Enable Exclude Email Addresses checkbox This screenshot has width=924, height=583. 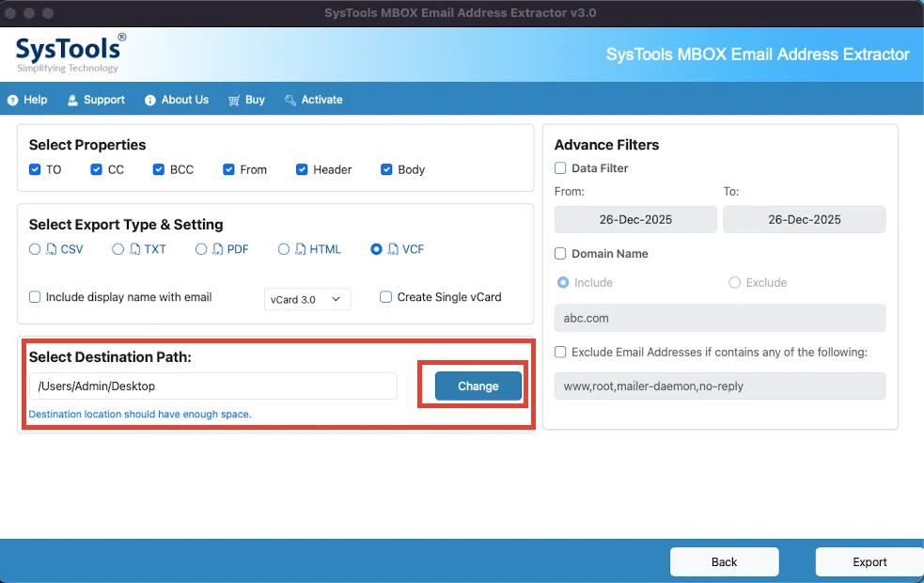560,353
